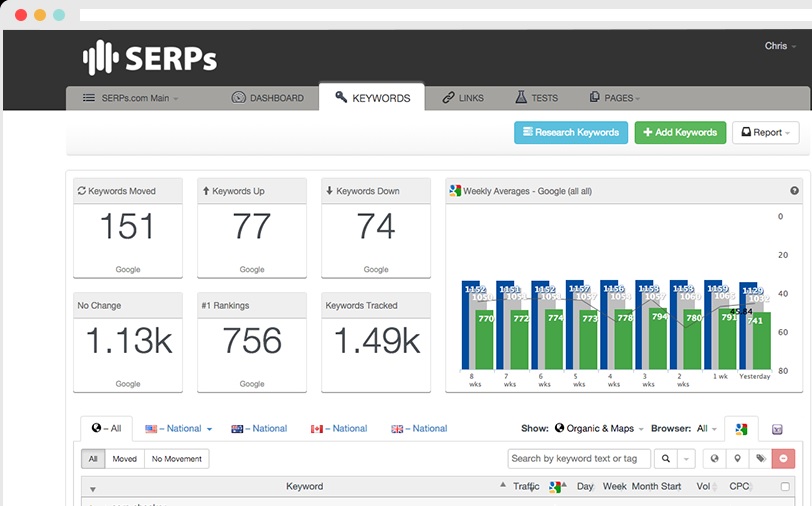Click the magnifier search button
812x506 pixels.
(x=666, y=458)
